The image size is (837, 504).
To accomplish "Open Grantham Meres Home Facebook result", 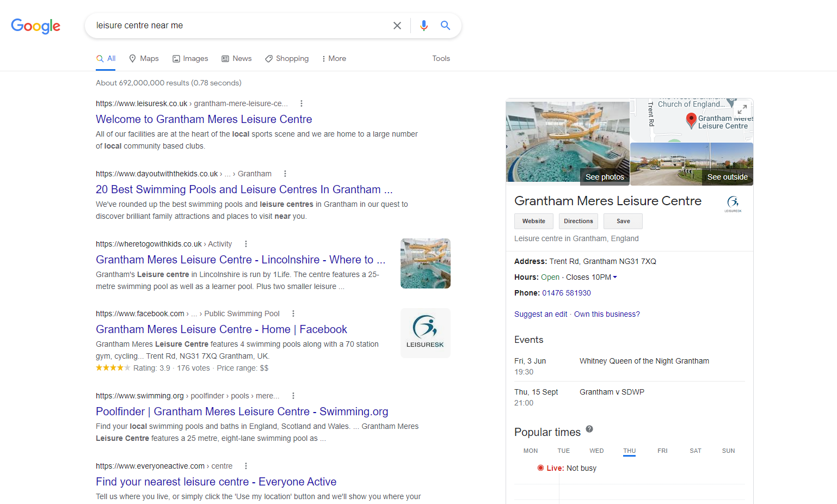I will 221,329.
